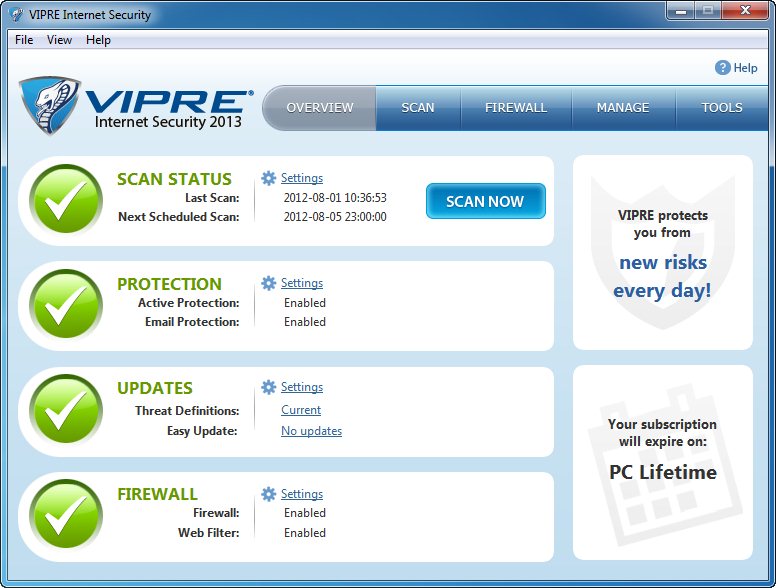Click the Active Protection Enabled value
Image resolution: width=776 pixels, height=588 pixels.
[305, 302]
